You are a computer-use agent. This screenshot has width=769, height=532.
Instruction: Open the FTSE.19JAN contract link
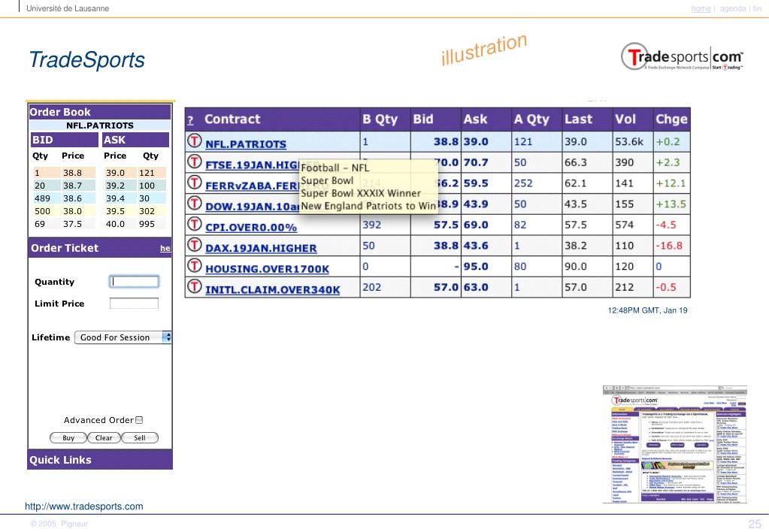tap(252, 165)
